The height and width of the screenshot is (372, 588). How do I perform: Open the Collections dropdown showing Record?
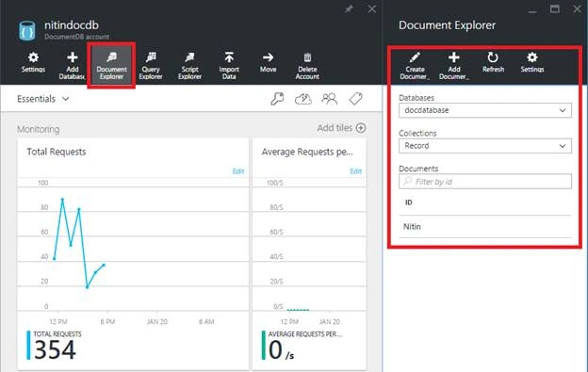click(x=485, y=146)
